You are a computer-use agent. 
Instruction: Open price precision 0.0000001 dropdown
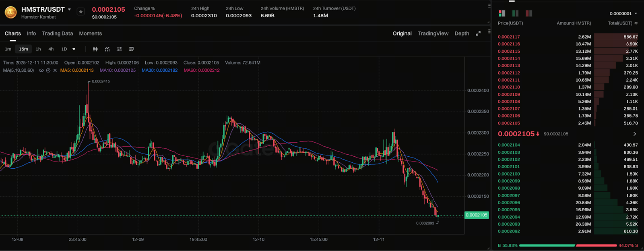pyautogui.click(x=623, y=14)
